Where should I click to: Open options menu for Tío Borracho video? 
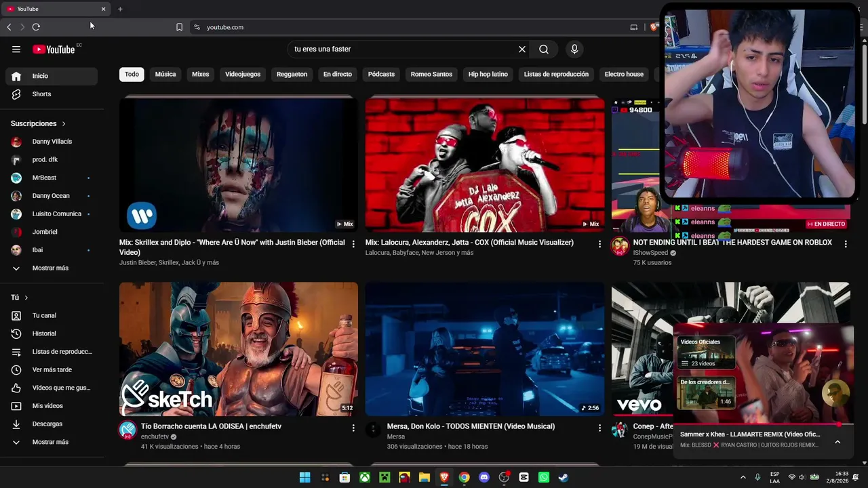coord(353,428)
